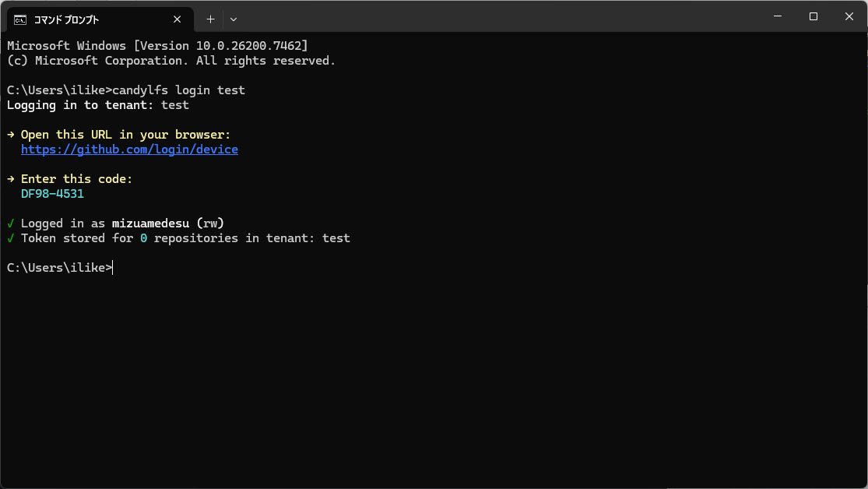Click the arrow before 'Enter this code'

(11, 179)
